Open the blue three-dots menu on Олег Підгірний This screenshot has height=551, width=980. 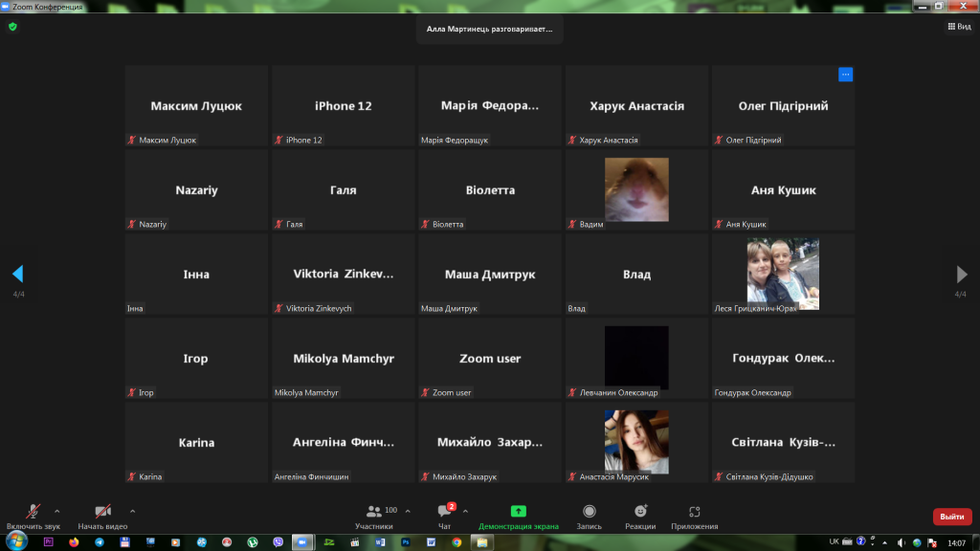845,75
